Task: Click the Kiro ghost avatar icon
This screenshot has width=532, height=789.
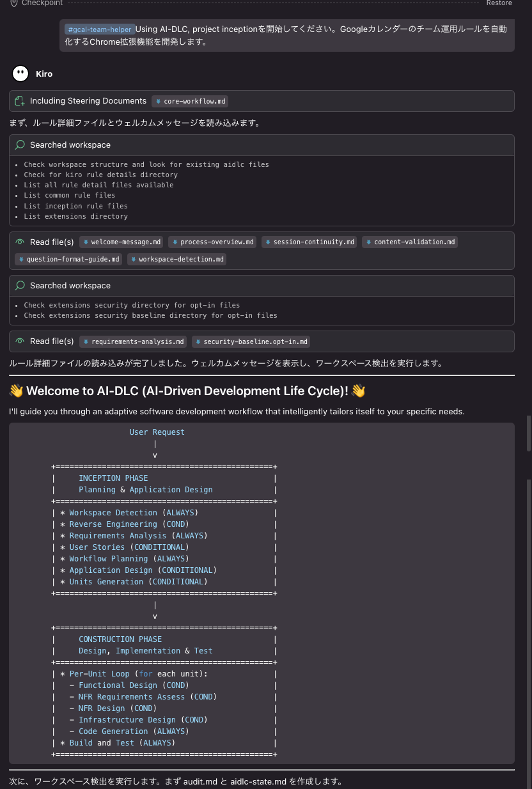Action: point(20,74)
